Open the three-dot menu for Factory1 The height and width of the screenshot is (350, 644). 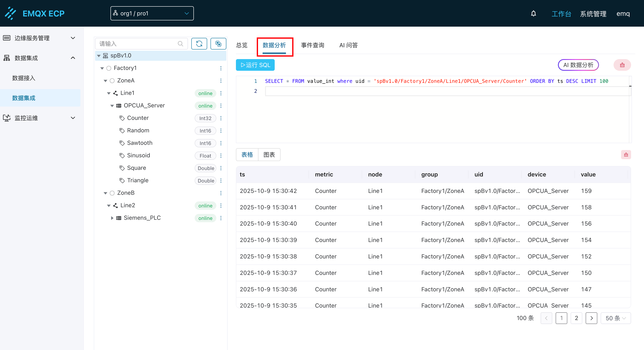click(221, 68)
